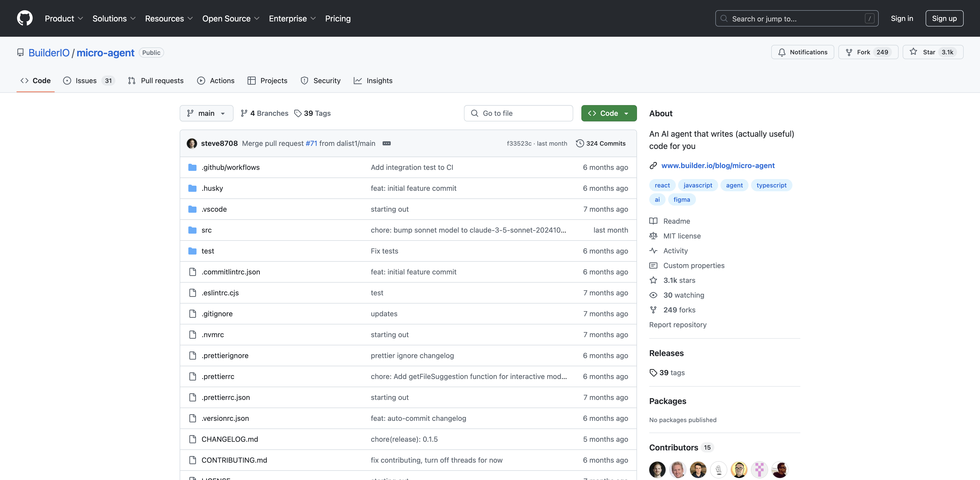This screenshot has width=980, height=480.
Task: Focus the Go to file field
Action: click(x=518, y=113)
